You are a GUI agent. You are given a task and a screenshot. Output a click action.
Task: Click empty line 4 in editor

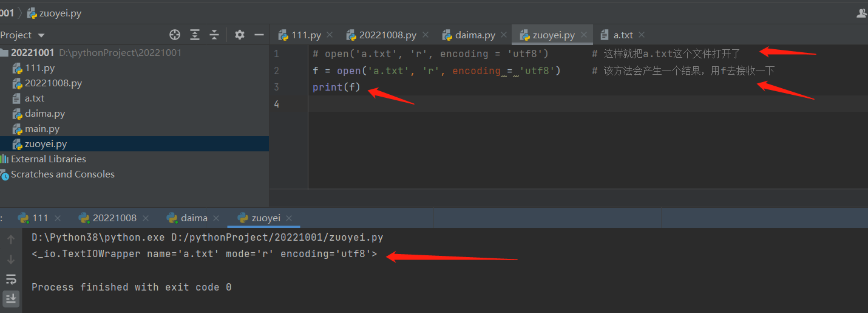click(x=588, y=104)
